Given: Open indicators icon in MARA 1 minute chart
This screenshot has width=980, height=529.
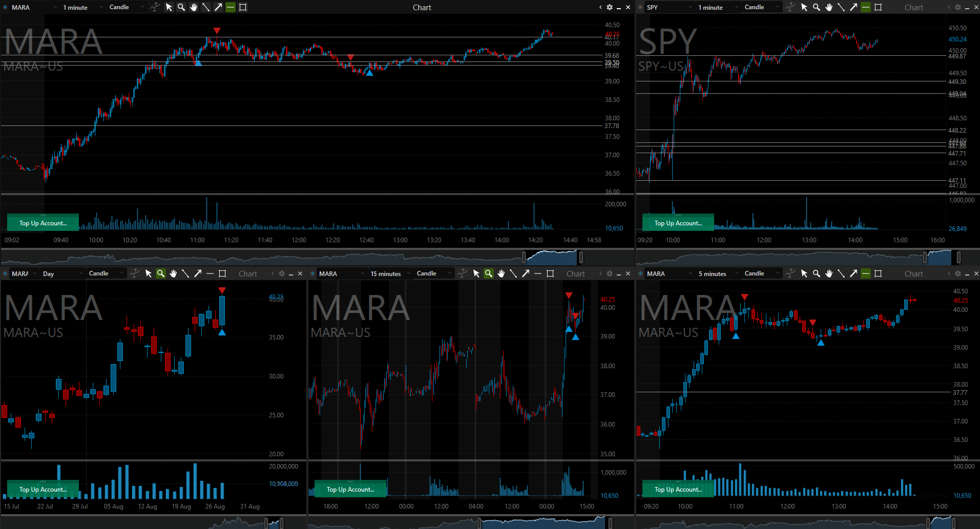Looking at the screenshot, I should click(155, 7).
